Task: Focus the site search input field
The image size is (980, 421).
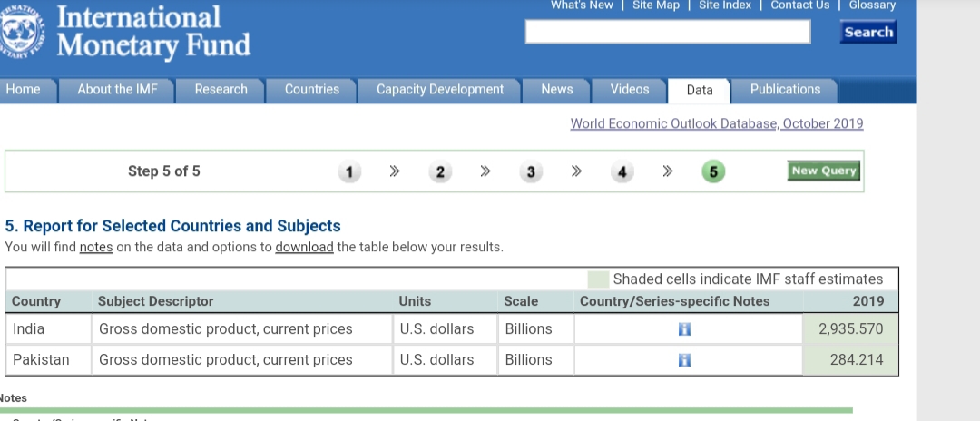Action: (668, 32)
